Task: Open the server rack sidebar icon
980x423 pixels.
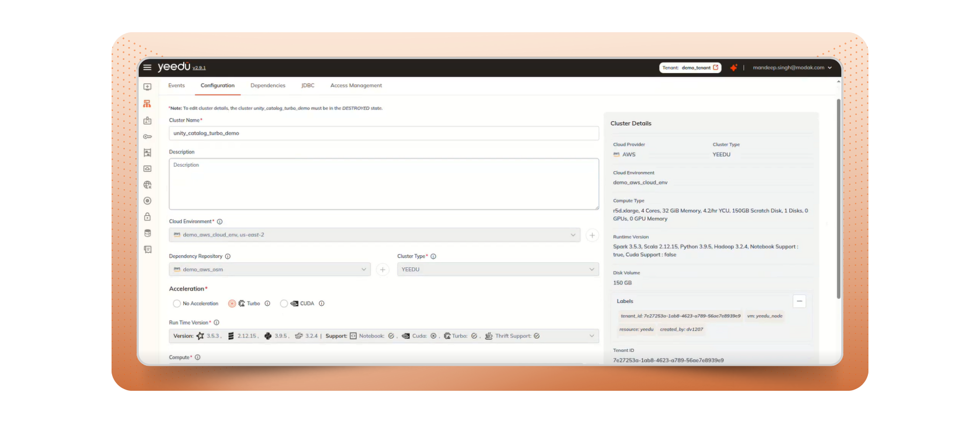Action: (x=147, y=152)
